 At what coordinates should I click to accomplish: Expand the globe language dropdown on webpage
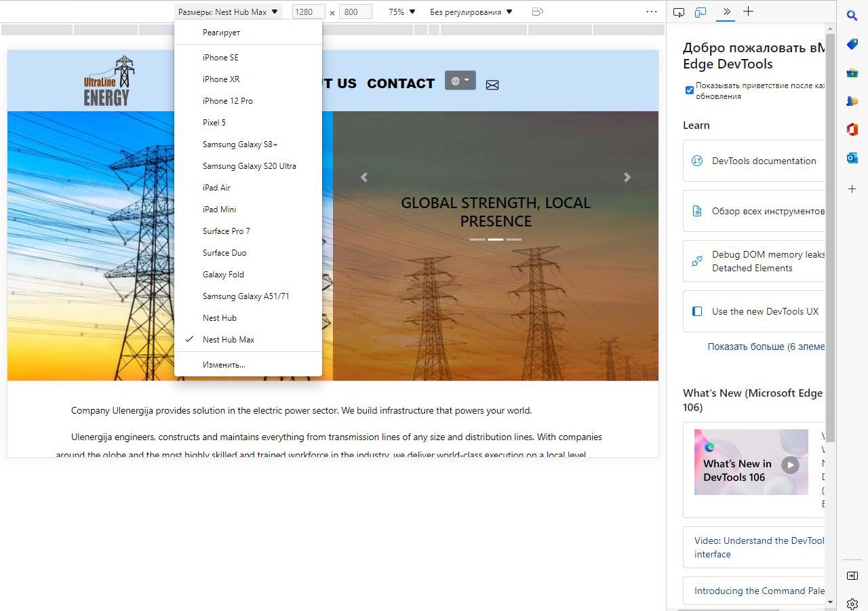coord(460,81)
